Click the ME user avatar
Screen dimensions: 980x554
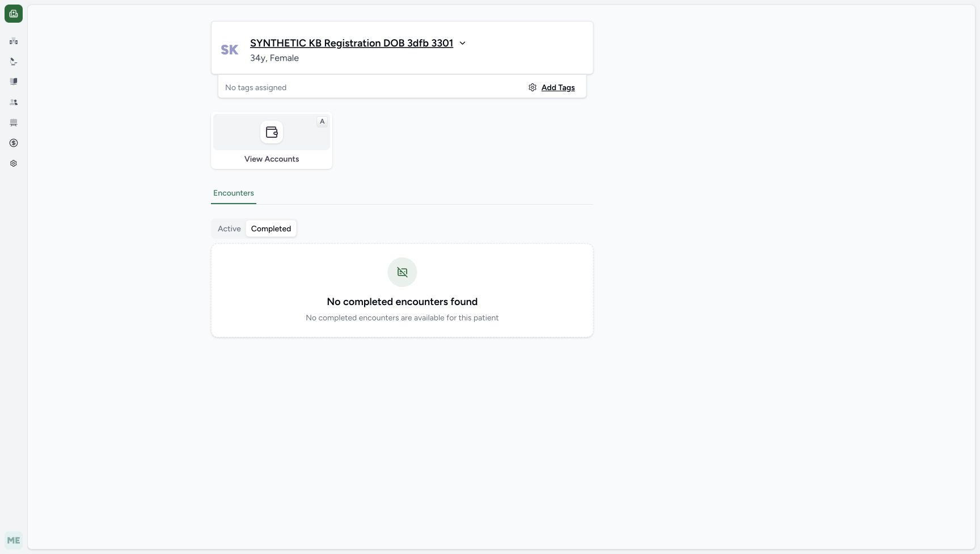[14, 540]
